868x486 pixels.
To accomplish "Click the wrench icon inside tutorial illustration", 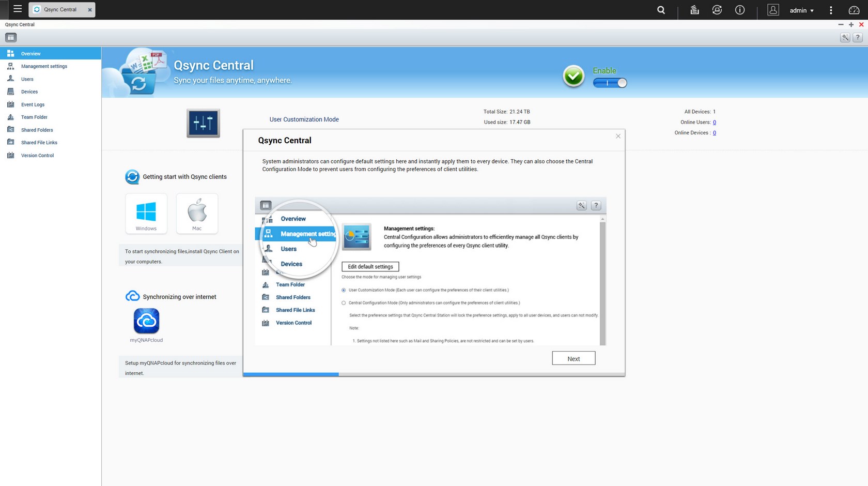I will 581,205.
